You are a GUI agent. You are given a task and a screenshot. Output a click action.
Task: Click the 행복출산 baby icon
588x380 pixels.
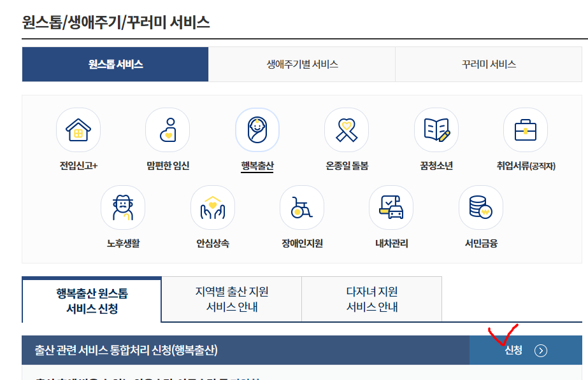[x=257, y=129]
